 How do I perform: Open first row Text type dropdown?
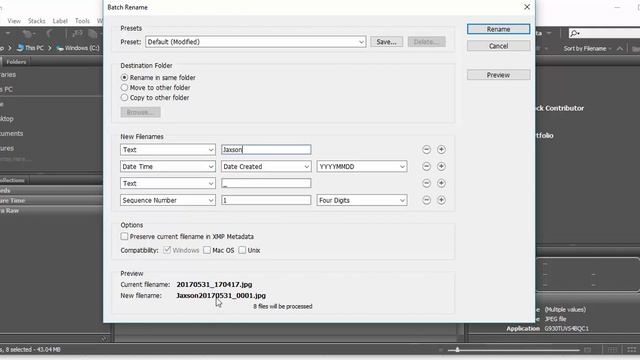point(168,149)
